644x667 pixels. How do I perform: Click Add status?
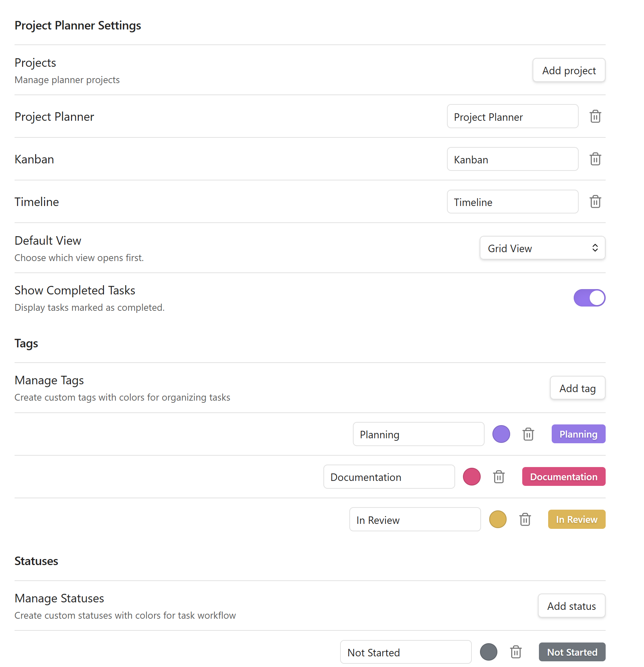571,606
